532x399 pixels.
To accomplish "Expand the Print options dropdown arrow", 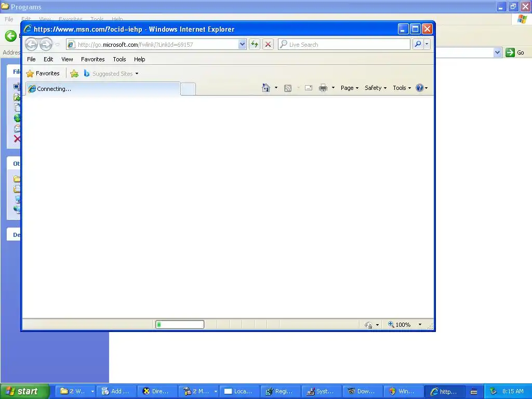I will [x=333, y=88].
